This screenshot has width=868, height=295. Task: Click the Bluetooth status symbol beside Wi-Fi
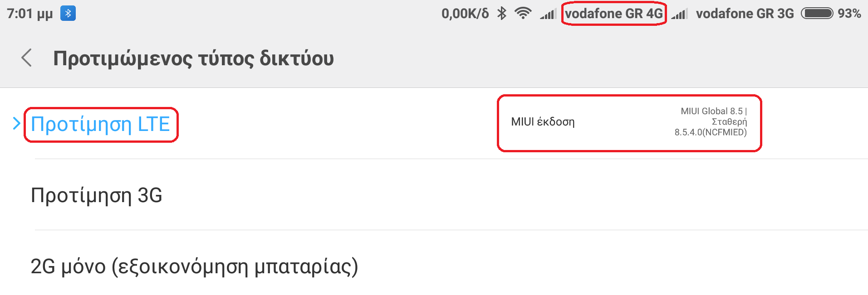(x=501, y=14)
